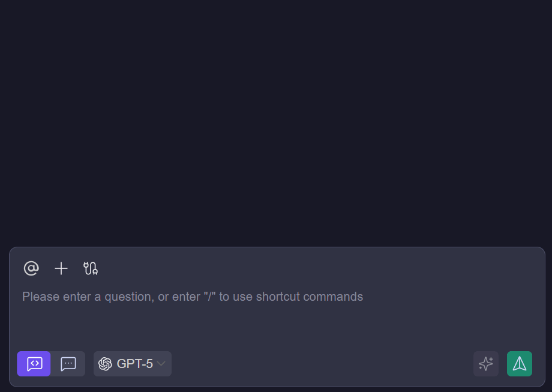
Task: Click the @ mention icon
Action: coord(31,268)
